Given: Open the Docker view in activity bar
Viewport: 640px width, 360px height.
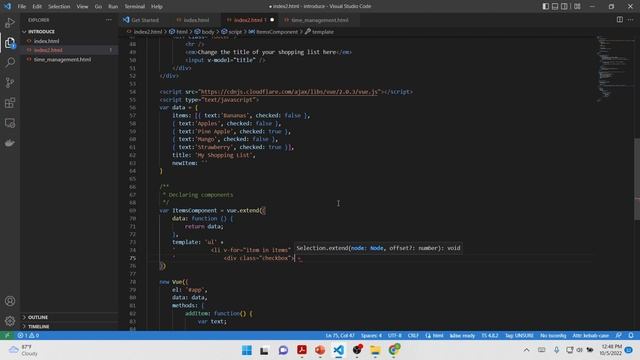Looking at the screenshot, I should pyautogui.click(x=10, y=143).
